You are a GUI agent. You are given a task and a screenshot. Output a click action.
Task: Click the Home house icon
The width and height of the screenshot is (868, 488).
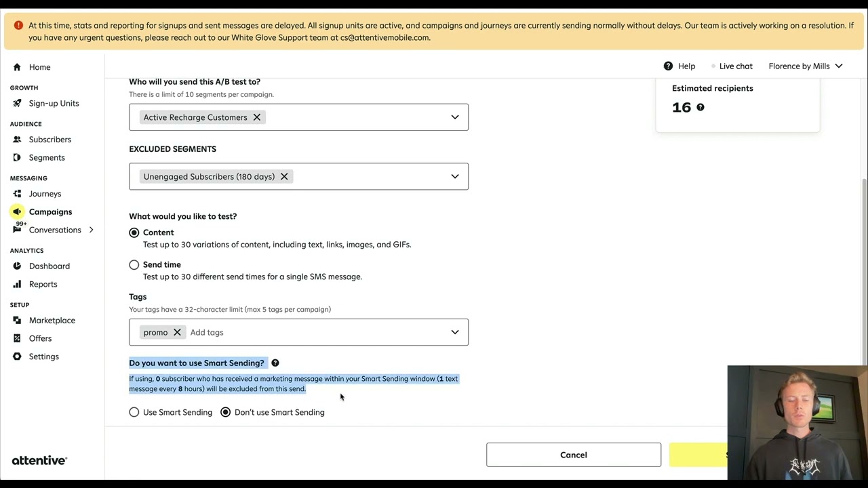click(17, 67)
